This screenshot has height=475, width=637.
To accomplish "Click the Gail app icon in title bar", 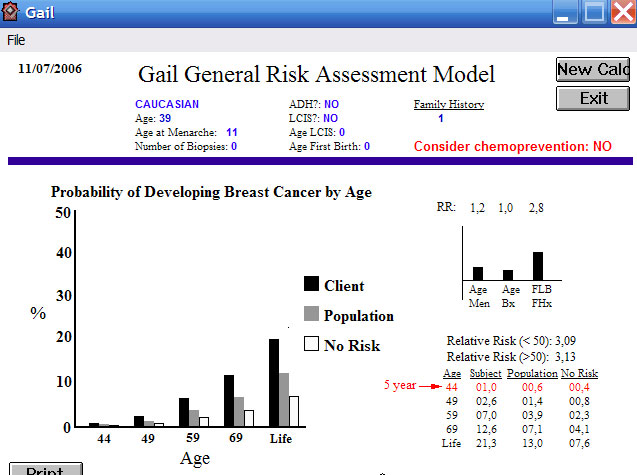I will click(12, 13).
